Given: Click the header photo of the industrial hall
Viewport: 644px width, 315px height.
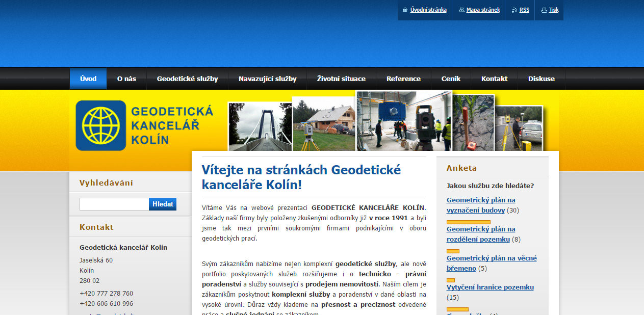Looking at the screenshot, I should click(x=404, y=121).
